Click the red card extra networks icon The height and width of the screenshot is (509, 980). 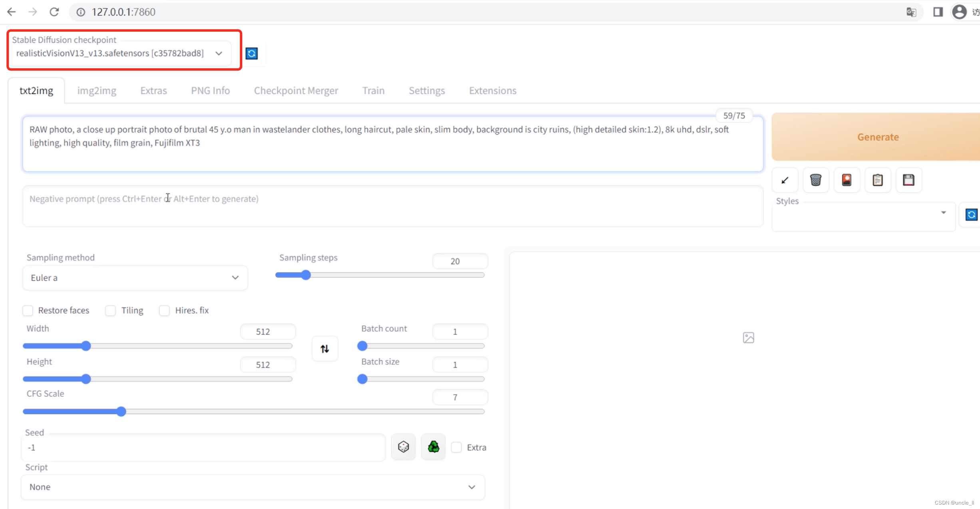(847, 180)
